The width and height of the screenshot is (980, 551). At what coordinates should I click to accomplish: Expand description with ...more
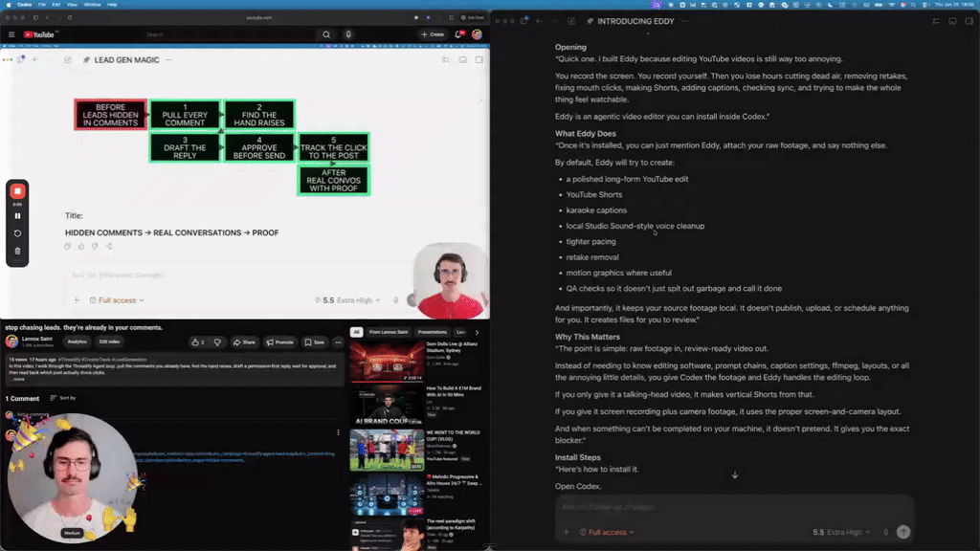pyautogui.click(x=17, y=379)
